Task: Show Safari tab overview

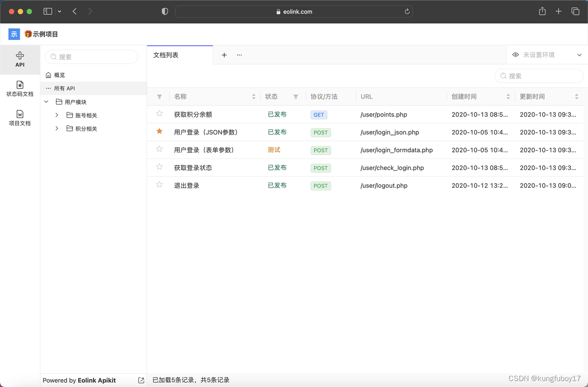Action: pos(575,11)
